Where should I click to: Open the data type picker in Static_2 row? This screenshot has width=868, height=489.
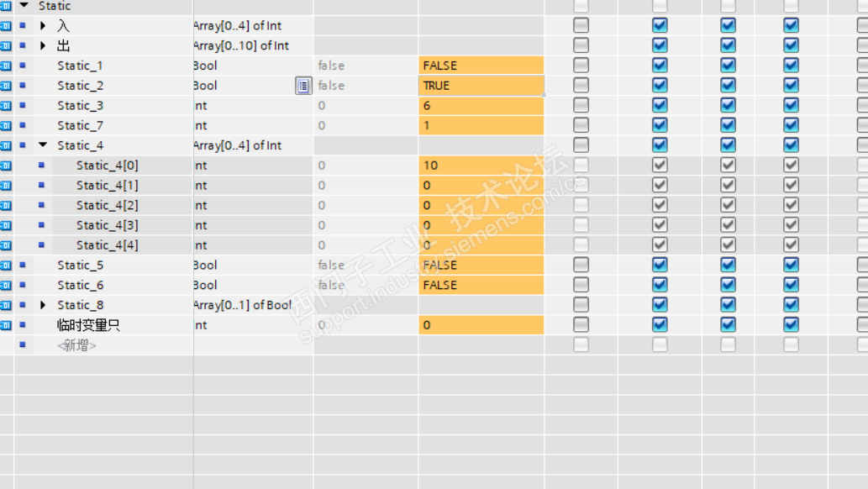[303, 86]
